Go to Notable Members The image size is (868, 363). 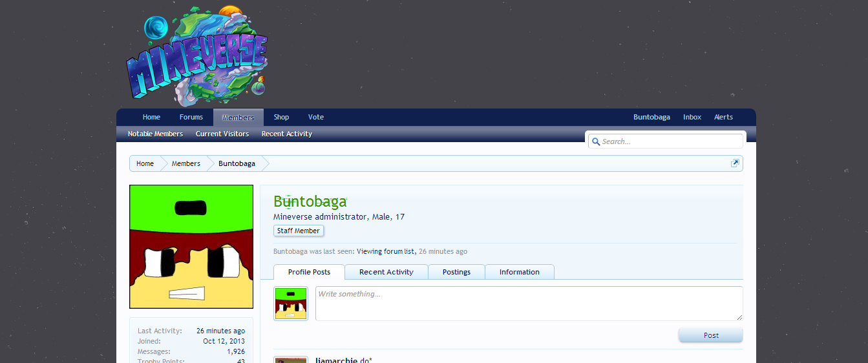coord(155,134)
